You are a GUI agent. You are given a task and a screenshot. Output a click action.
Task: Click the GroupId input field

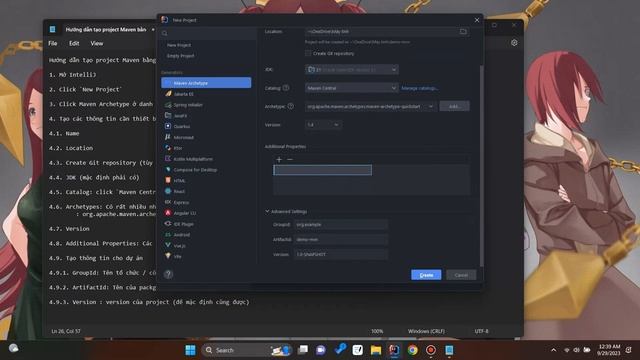click(341, 224)
